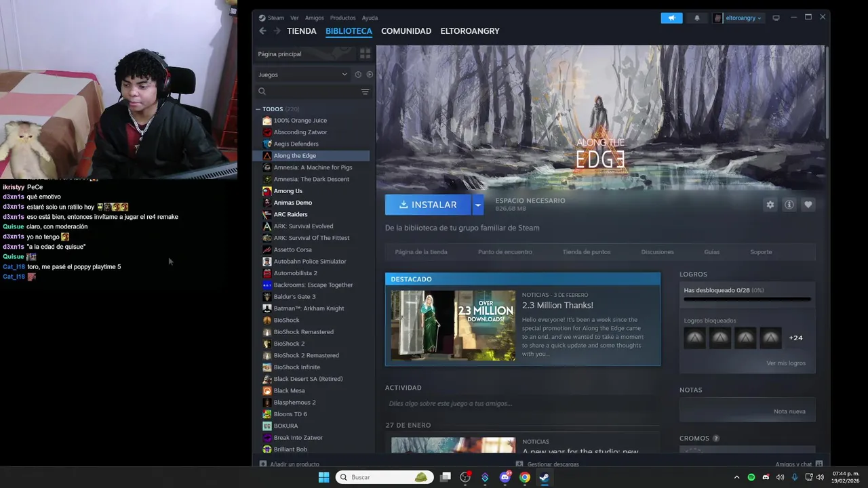Click achievements progress bar 0/28
This screenshot has height=488, width=868.
[x=747, y=299]
